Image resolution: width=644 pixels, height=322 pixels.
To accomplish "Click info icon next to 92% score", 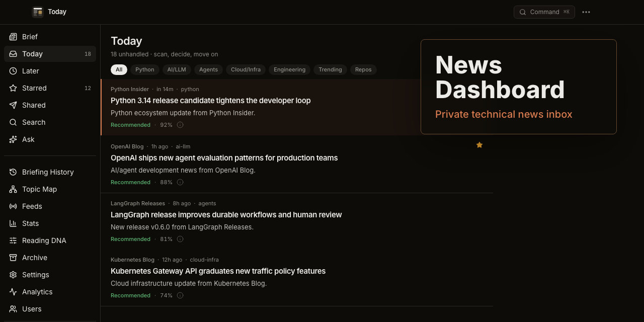I will [x=180, y=125].
